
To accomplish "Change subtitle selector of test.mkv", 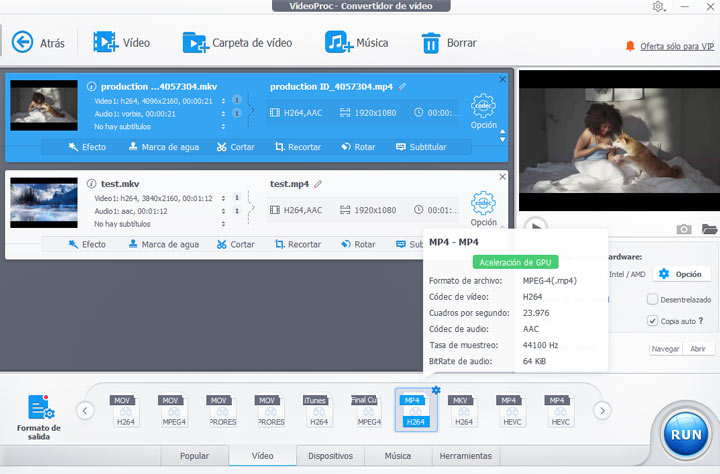I will (224, 224).
